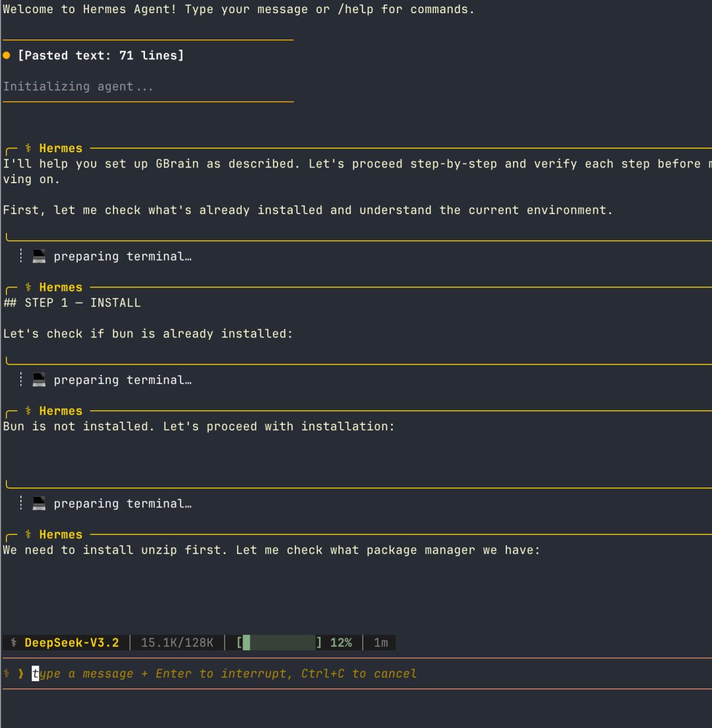Click the laptop icon under the bun check message
The image size is (712, 728).
tap(40, 380)
